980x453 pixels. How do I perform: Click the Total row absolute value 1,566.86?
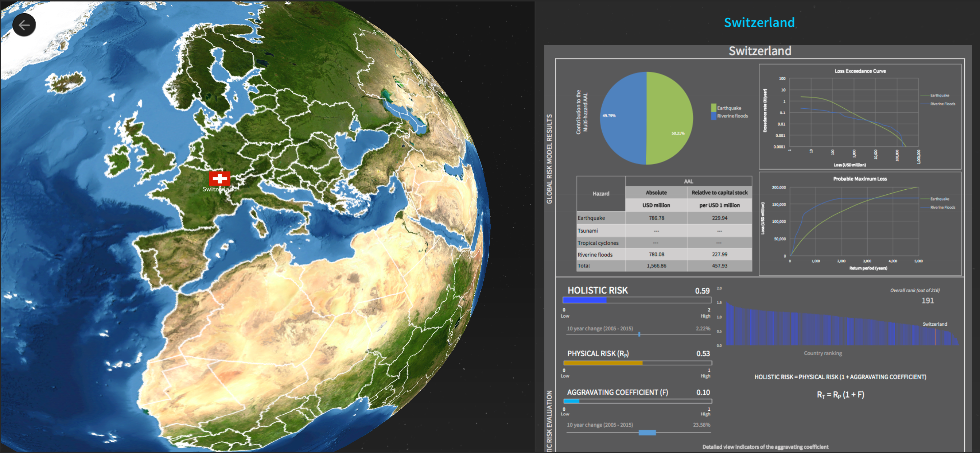(656, 266)
